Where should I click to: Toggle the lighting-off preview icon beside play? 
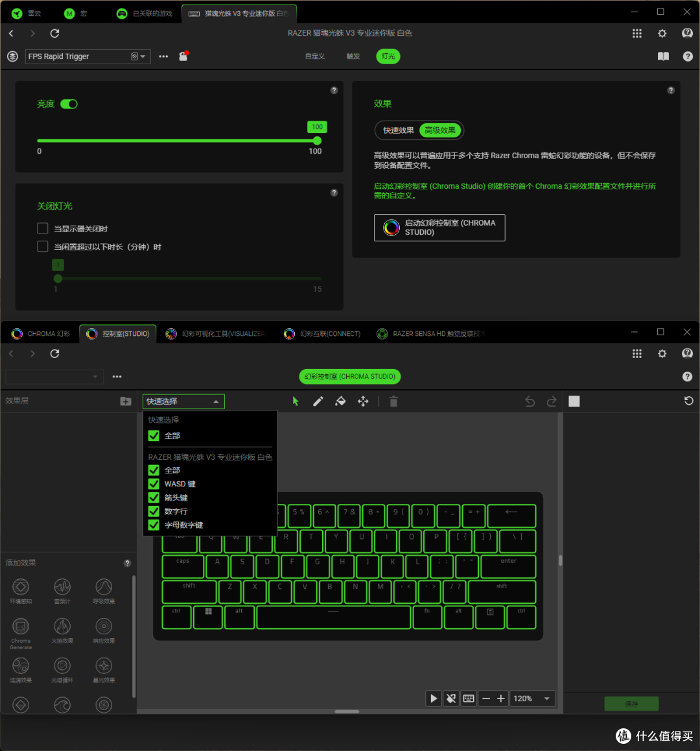pyautogui.click(x=451, y=698)
